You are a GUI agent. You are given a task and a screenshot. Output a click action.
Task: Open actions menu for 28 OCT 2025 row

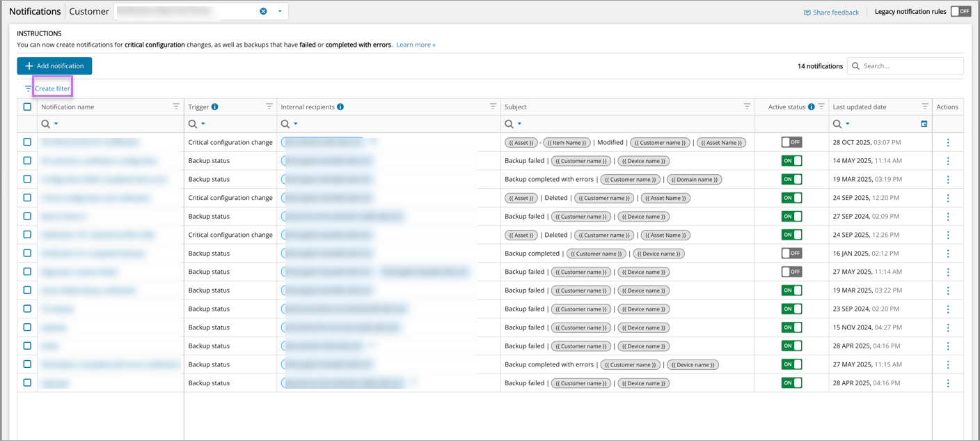pyautogui.click(x=948, y=142)
